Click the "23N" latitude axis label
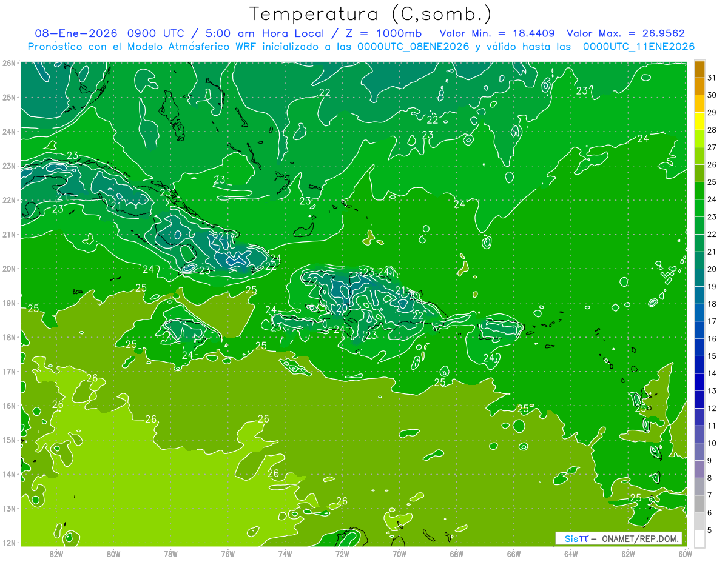The image size is (728, 562). pyautogui.click(x=8, y=166)
